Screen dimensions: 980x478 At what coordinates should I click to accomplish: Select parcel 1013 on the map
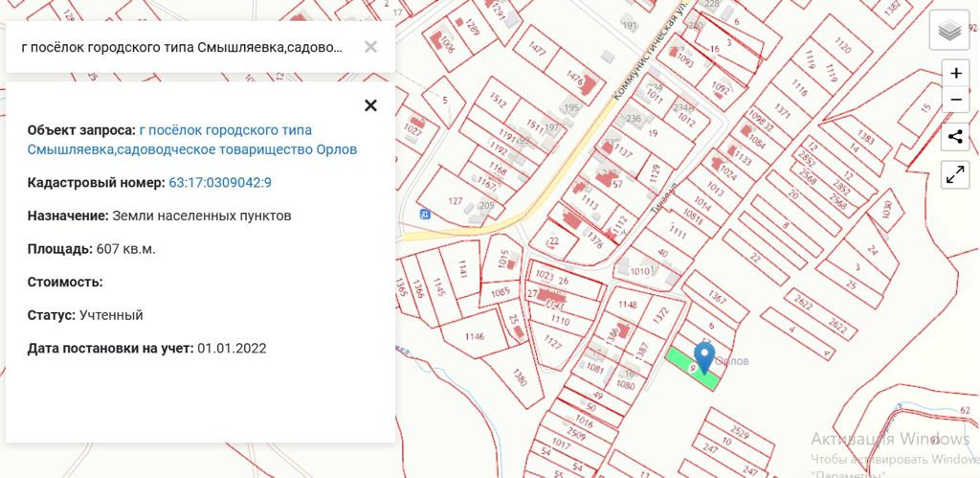pyautogui.click(x=715, y=189)
